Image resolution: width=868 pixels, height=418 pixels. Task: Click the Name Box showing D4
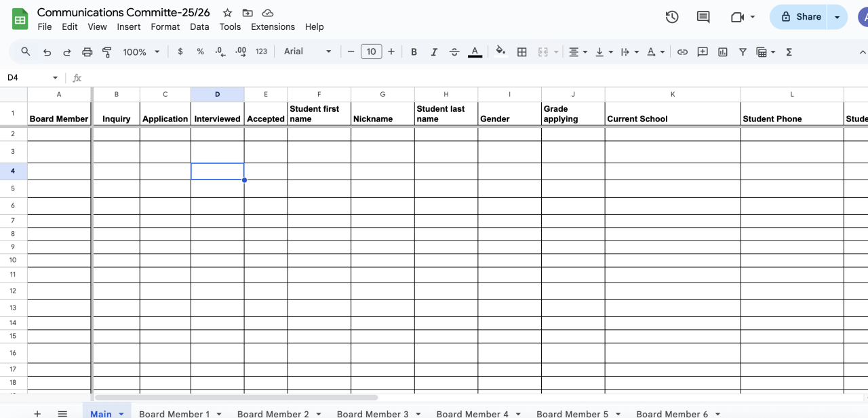coord(27,77)
